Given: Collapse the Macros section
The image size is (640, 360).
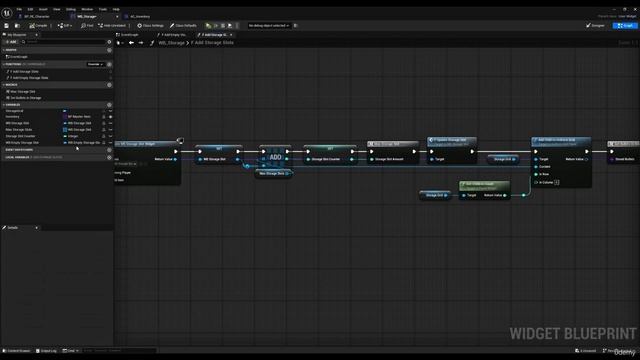Looking at the screenshot, I should 4,85.
